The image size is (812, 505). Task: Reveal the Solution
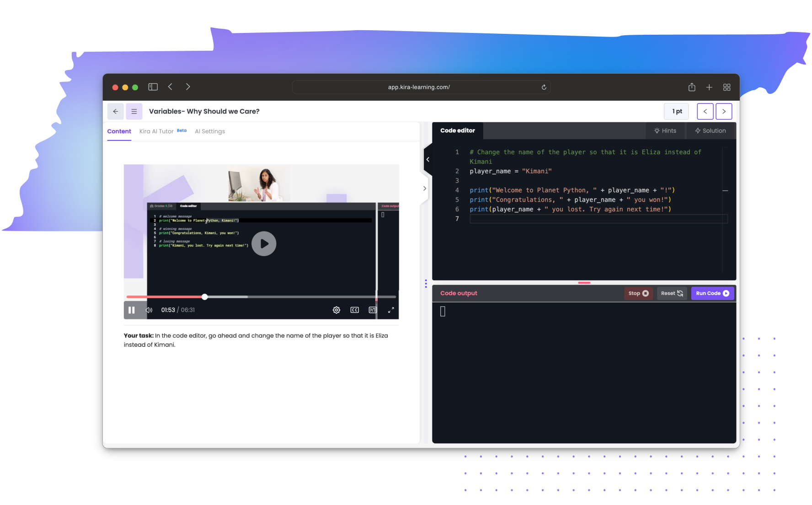point(710,131)
